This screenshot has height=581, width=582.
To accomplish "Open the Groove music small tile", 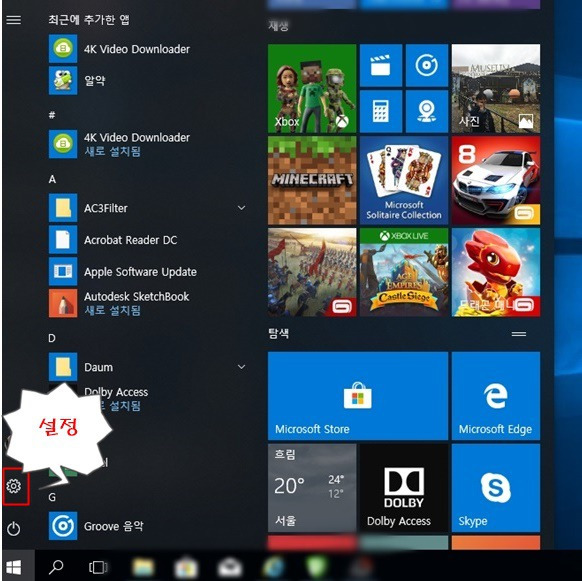I will (427, 65).
